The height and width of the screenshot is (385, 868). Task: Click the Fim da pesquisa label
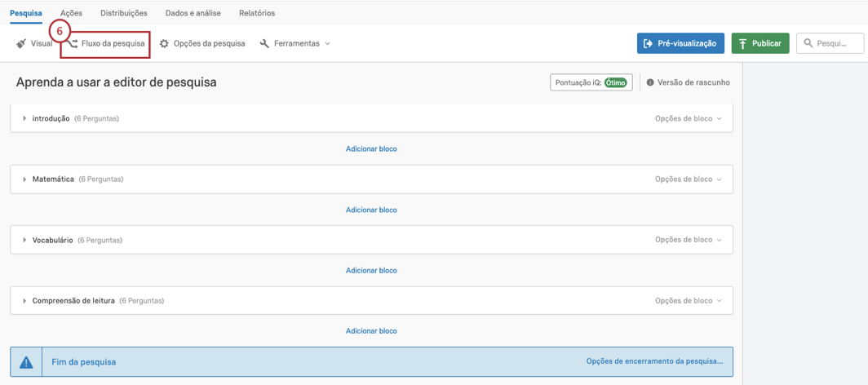[x=83, y=362]
